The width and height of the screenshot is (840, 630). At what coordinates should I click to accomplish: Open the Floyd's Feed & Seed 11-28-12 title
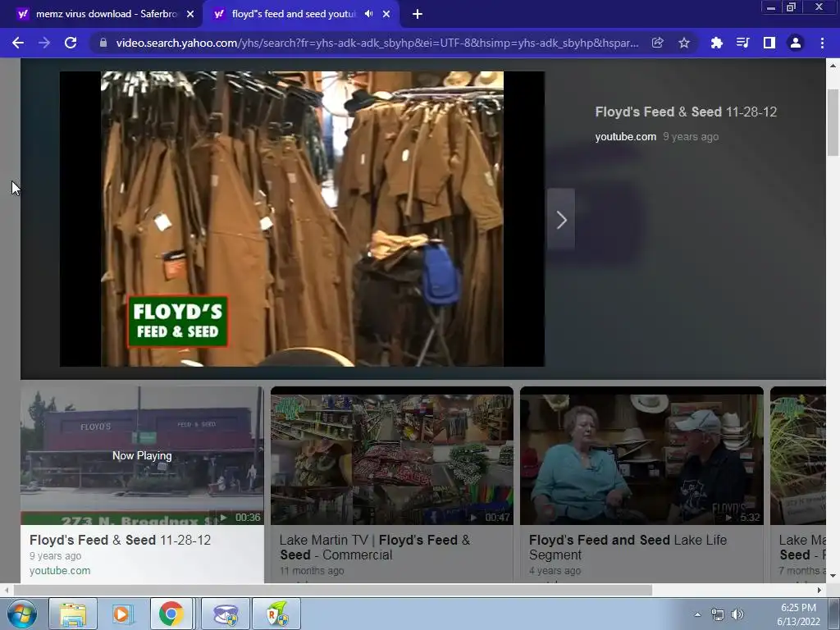click(x=686, y=112)
